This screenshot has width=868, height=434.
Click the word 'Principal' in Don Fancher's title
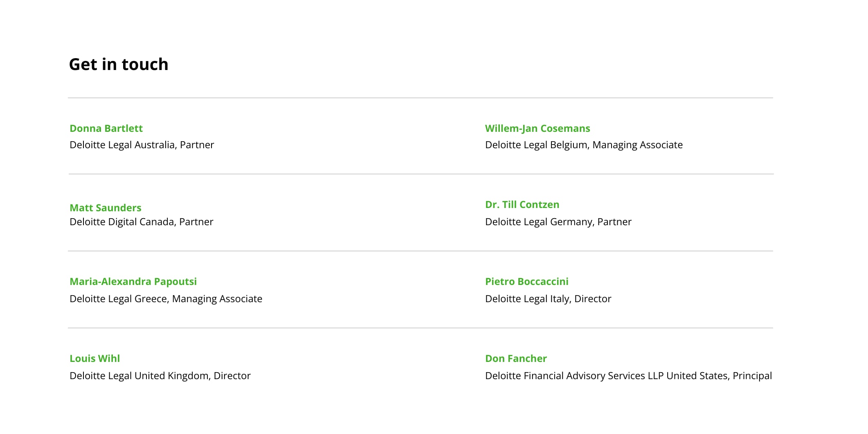pos(752,376)
